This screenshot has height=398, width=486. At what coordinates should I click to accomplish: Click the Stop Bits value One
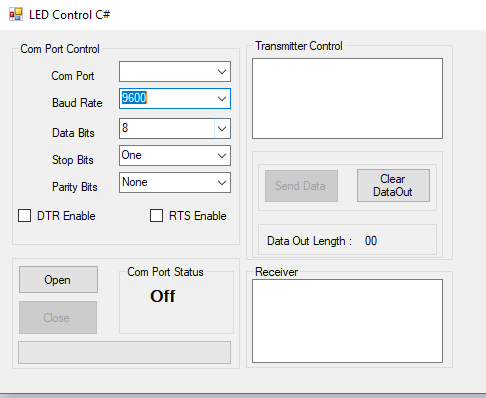[132, 155]
